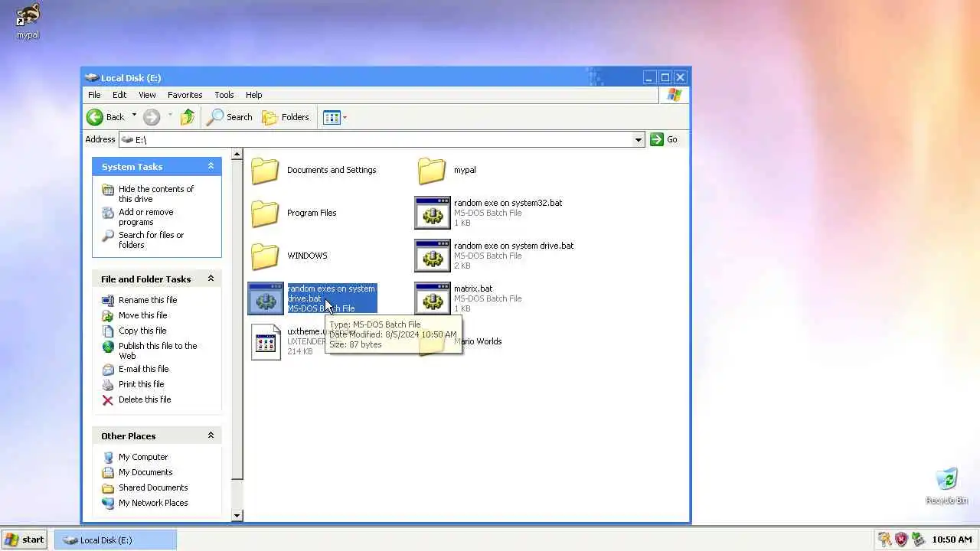Select random exe on system32.bat icon
This screenshot has height=551, width=980.
pyautogui.click(x=432, y=213)
